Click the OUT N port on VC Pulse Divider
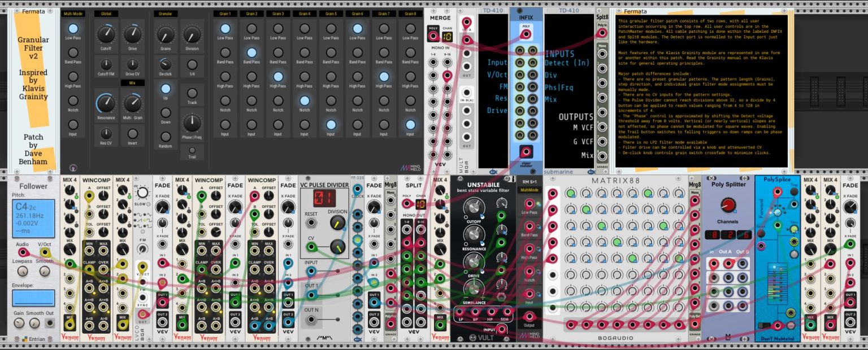The height and width of the screenshot is (350, 868). (x=311, y=320)
